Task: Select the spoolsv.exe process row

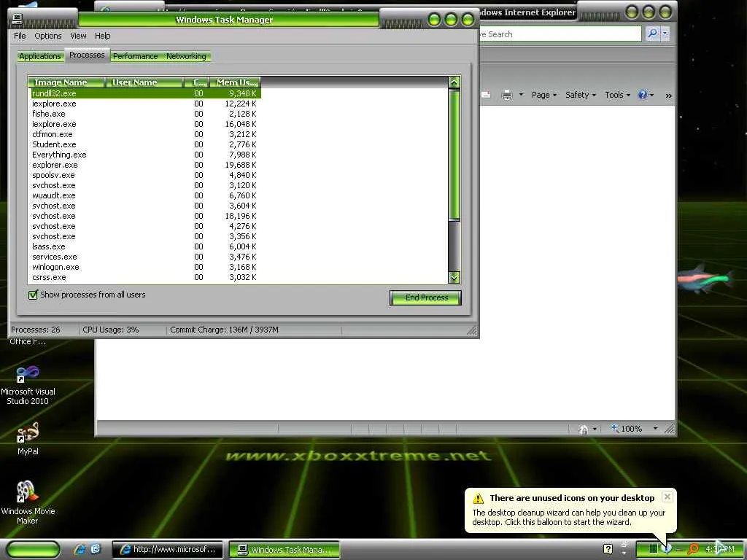Action: (x=144, y=175)
